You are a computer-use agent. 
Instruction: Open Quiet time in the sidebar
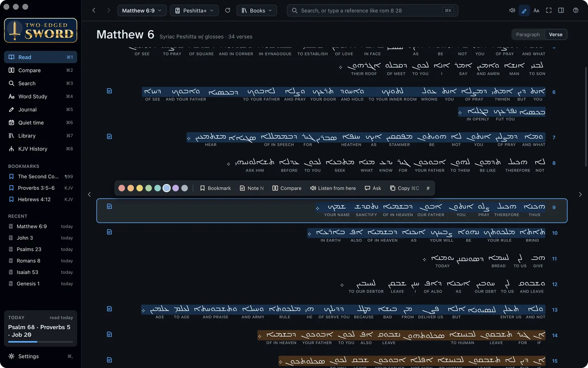[x=41, y=123]
